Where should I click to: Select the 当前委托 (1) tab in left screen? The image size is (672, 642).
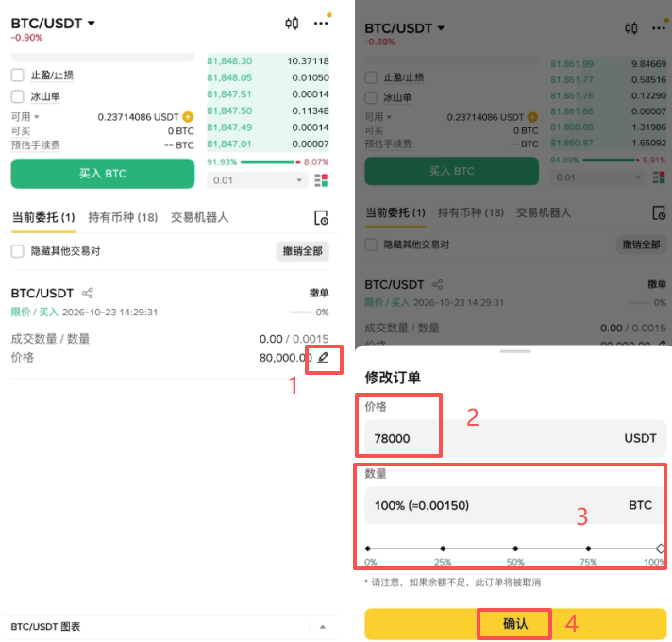[43, 218]
